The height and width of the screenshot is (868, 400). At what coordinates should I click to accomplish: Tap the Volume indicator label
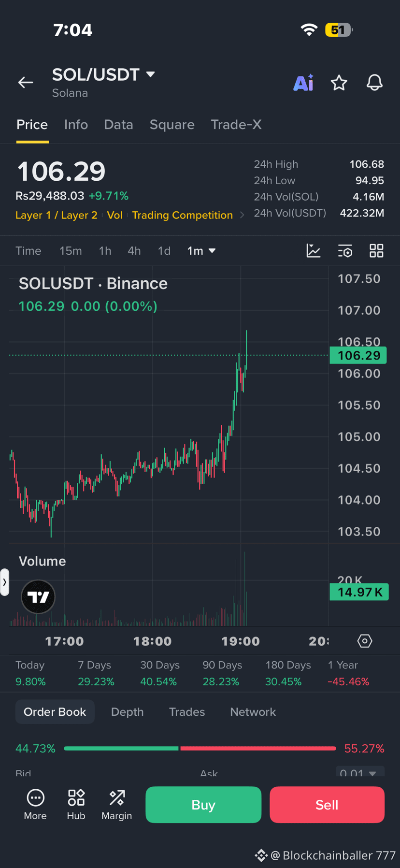point(42,561)
